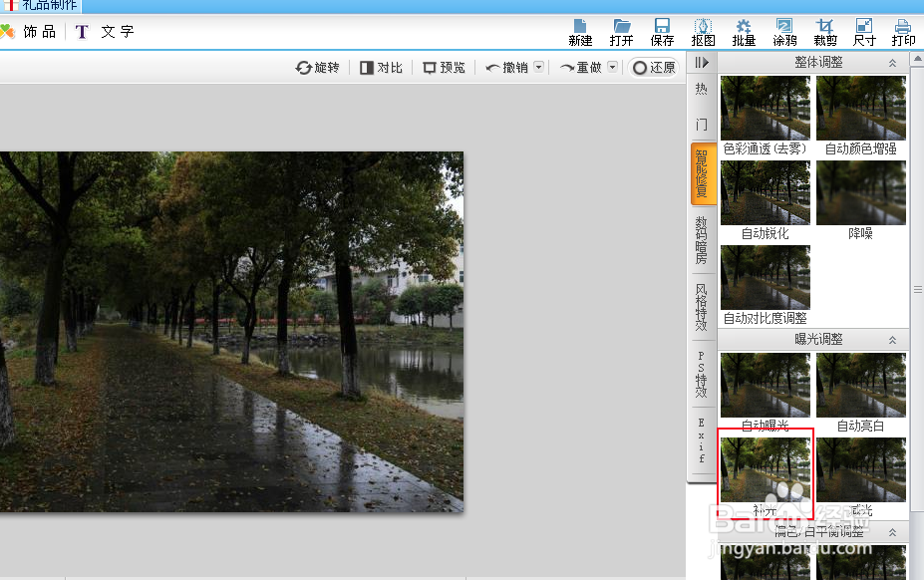Click the 新建 (New) icon
The height and width of the screenshot is (580, 924).
click(580, 33)
